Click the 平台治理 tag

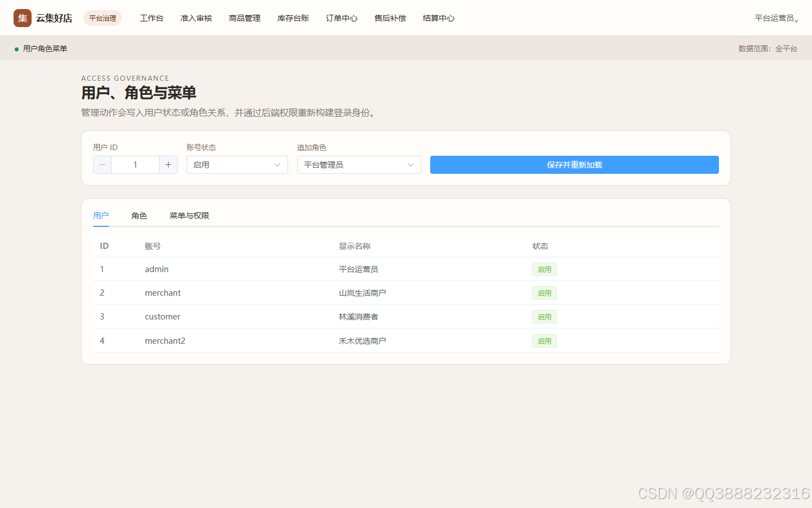[103, 18]
